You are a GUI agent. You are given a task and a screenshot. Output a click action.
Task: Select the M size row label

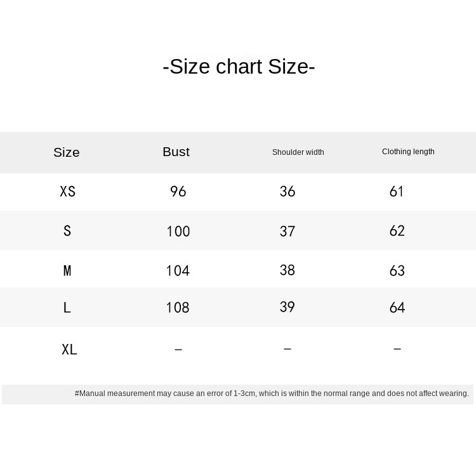click(67, 271)
